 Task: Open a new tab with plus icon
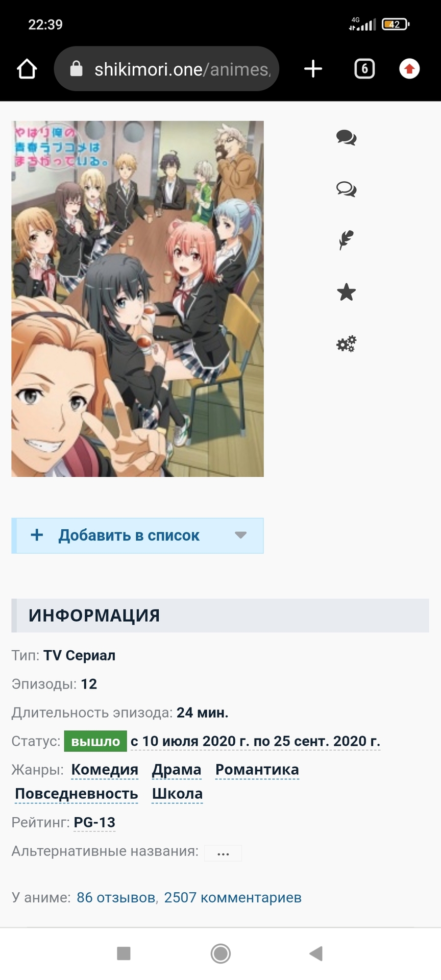(313, 69)
